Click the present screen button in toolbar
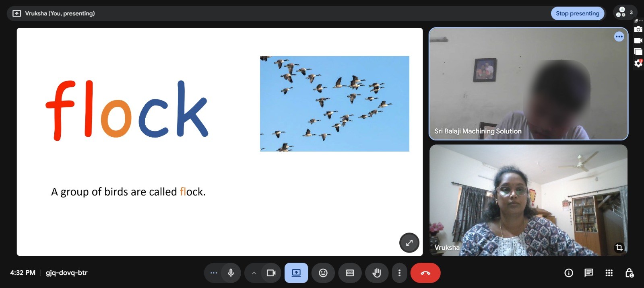 pos(296,273)
